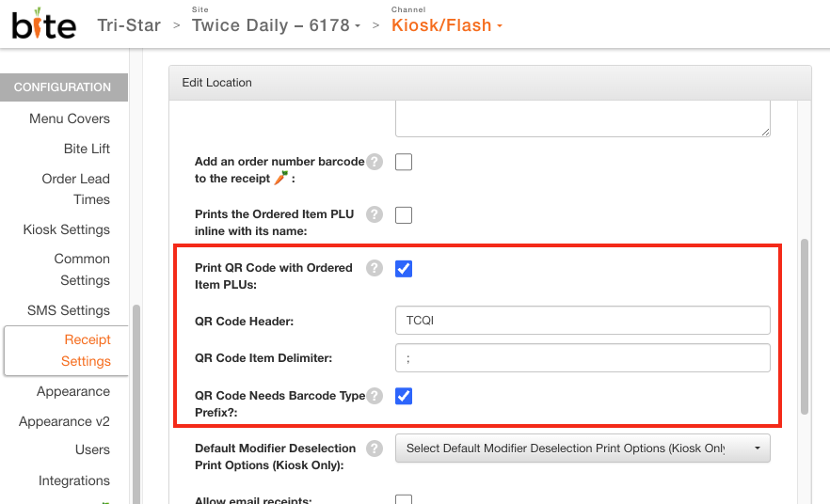This screenshot has width=830, height=504.
Task: Open Kiosk Settings in sidebar
Action: (67, 229)
